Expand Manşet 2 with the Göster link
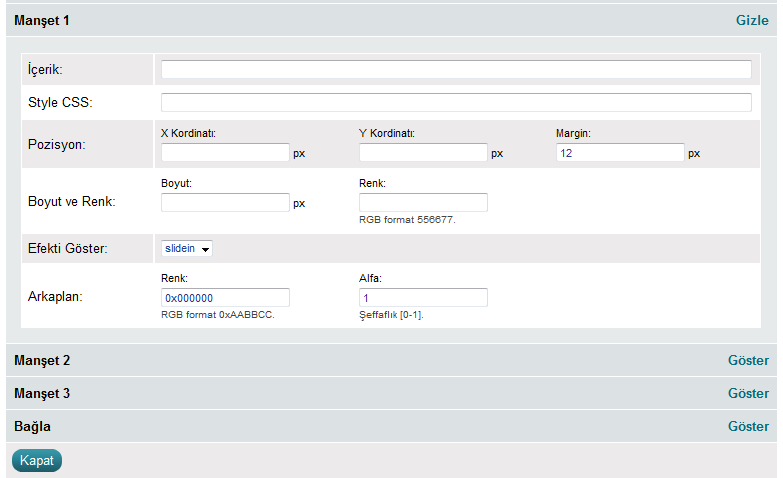The width and height of the screenshot is (783, 478). (x=748, y=360)
